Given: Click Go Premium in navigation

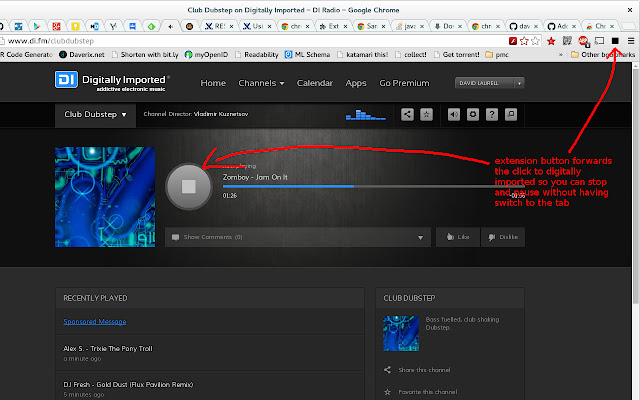Looking at the screenshot, I should 404,83.
